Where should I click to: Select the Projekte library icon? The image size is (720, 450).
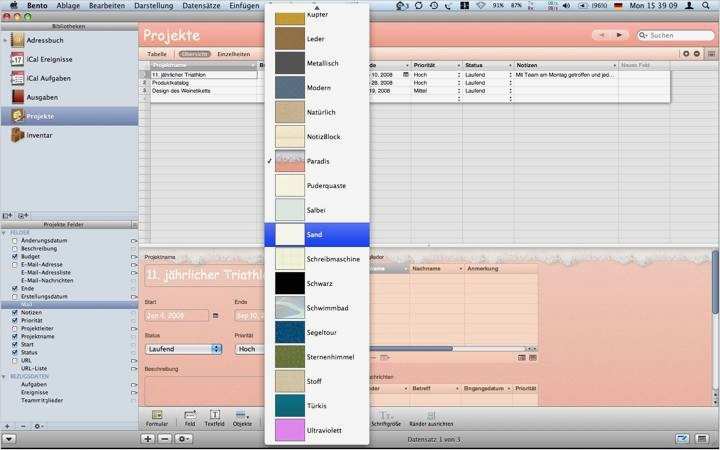(x=18, y=116)
